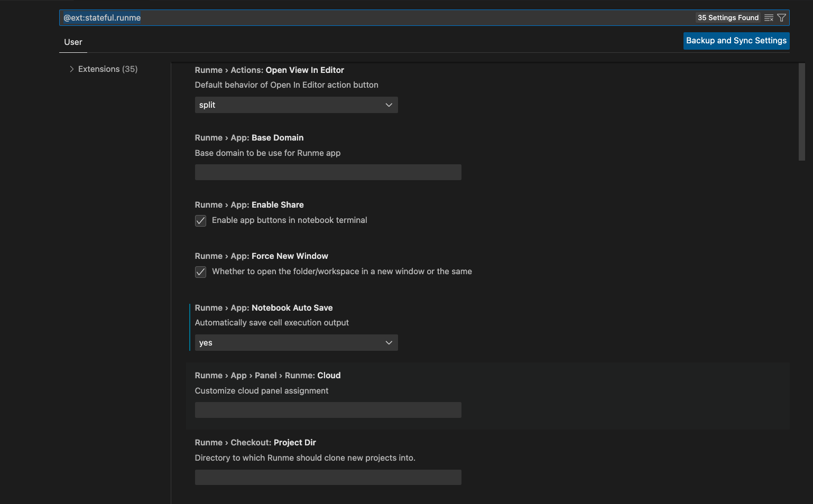Image resolution: width=813 pixels, height=504 pixels.
Task: Open the settings filter funnel icon
Action: coord(781,18)
